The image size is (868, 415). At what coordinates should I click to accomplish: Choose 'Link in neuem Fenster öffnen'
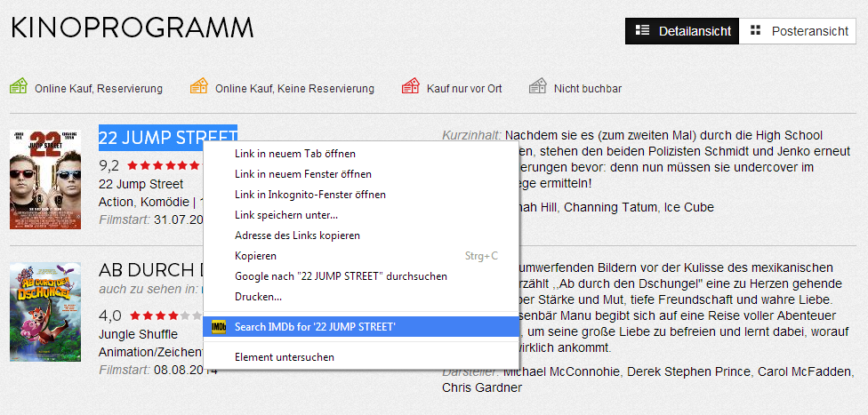[x=361, y=174]
